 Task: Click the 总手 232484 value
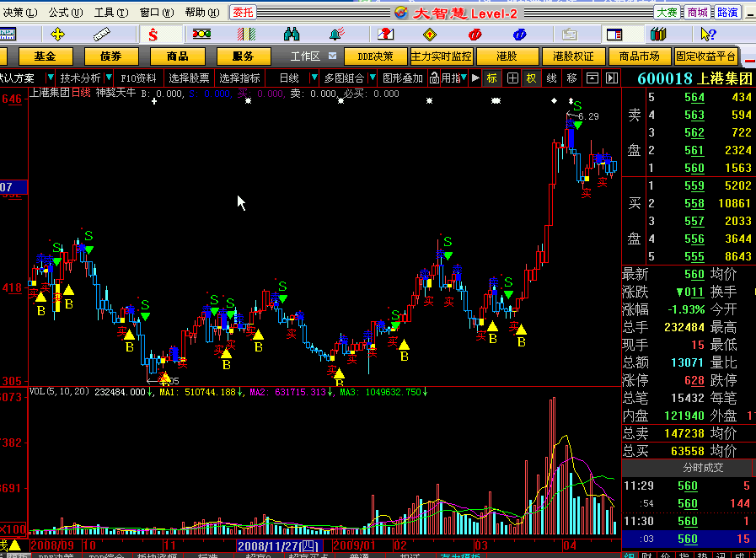tap(684, 328)
